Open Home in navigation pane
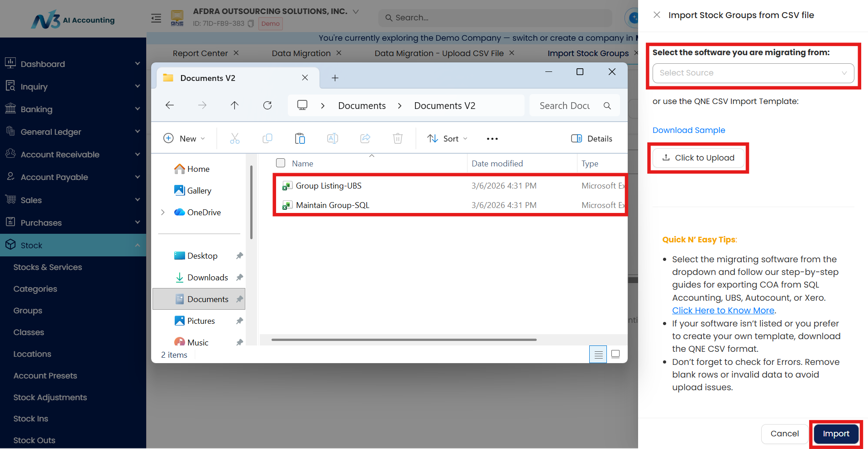This screenshot has width=868, height=449. tap(199, 169)
